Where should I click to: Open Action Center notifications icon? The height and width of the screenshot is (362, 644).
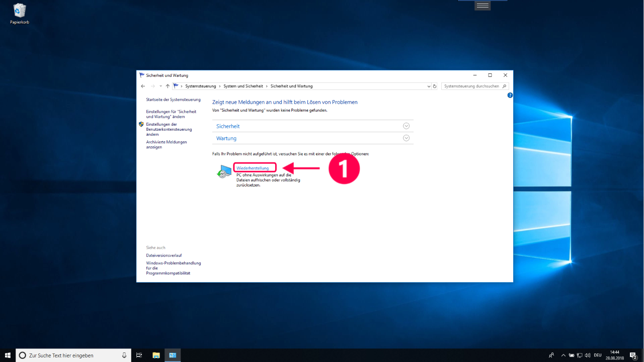coord(633,355)
